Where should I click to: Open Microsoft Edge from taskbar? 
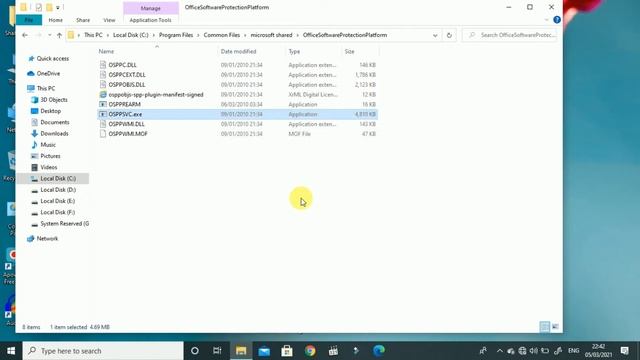(x=379, y=351)
